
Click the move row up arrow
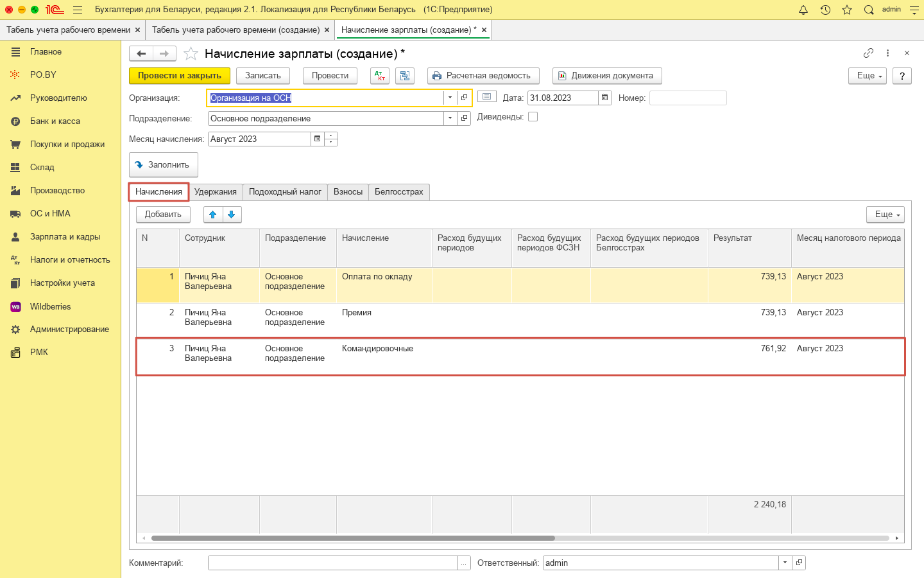tap(213, 215)
